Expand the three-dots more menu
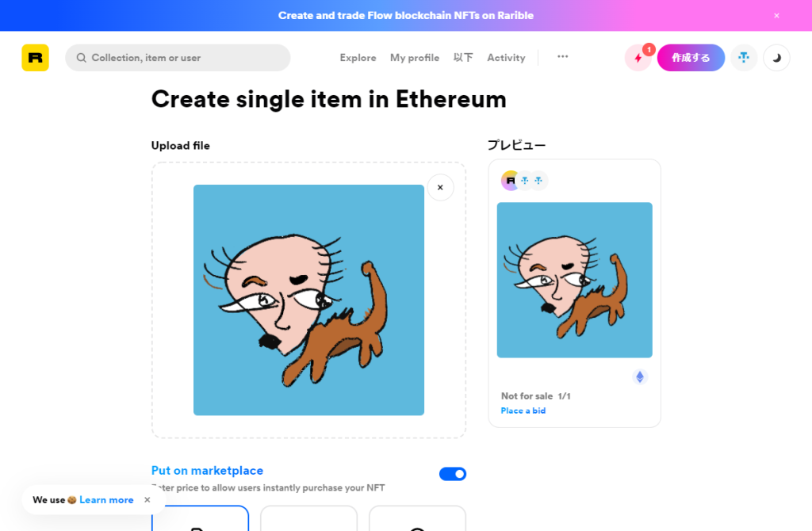812x531 pixels. click(562, 57)
